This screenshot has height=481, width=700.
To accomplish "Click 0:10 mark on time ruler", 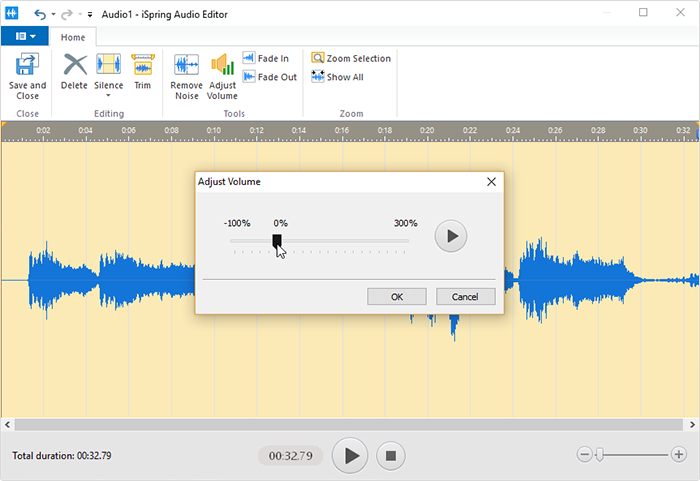I will tap(213, 130).
